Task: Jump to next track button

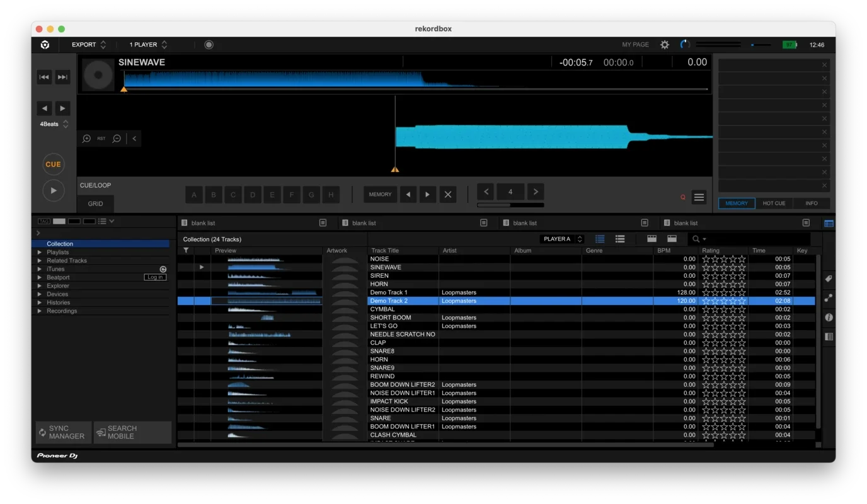Action: tap(62, 77)
